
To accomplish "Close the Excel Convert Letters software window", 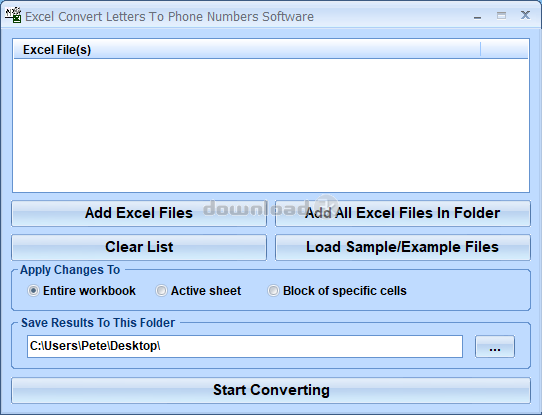I will pos(525,15).
